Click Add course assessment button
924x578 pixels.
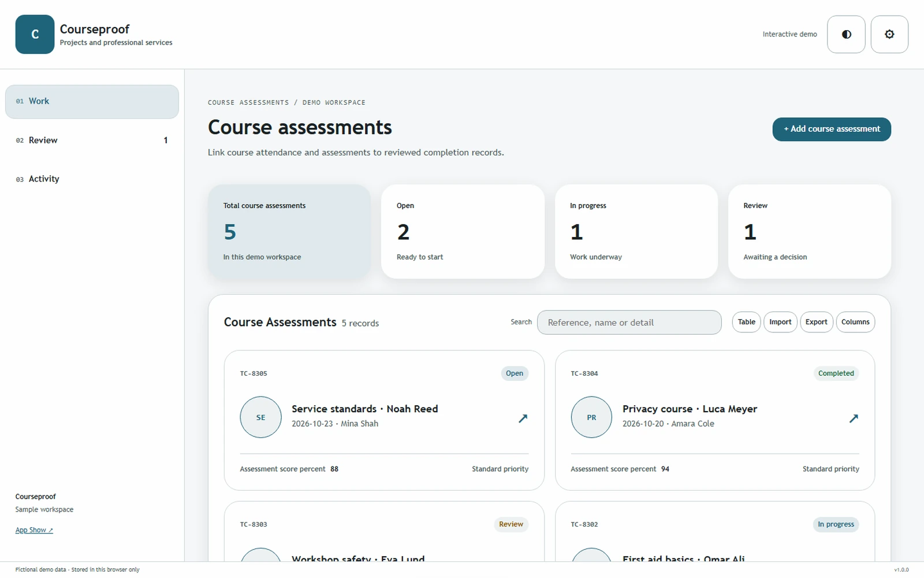click(x=832, y=129)
